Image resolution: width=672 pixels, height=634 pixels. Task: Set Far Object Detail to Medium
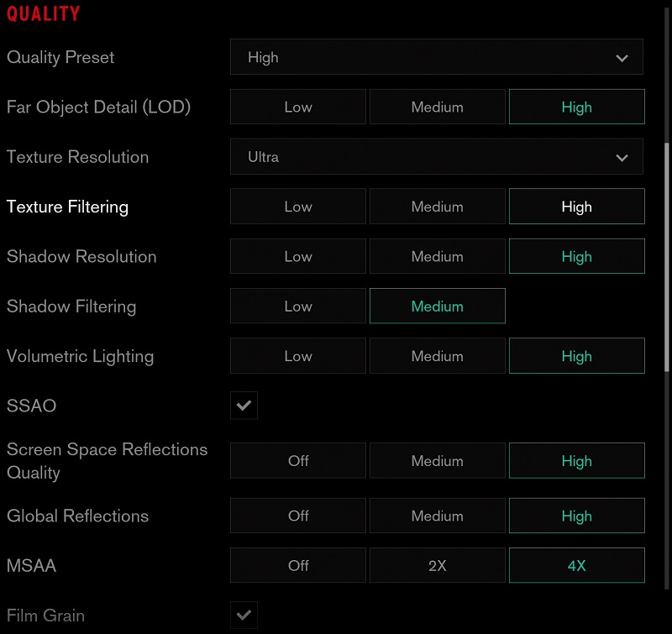437,107
